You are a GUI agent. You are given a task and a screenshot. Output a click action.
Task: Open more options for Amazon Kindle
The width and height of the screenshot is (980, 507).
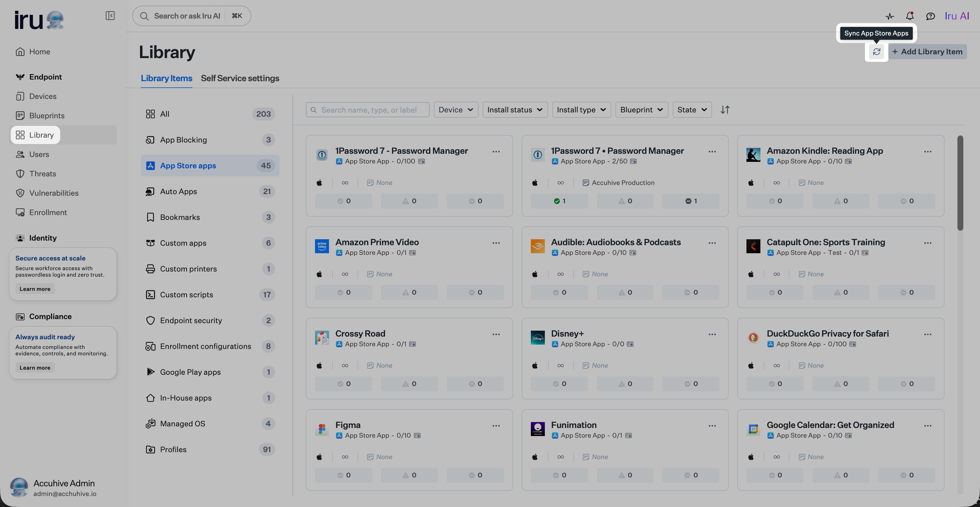click(928, 151)
